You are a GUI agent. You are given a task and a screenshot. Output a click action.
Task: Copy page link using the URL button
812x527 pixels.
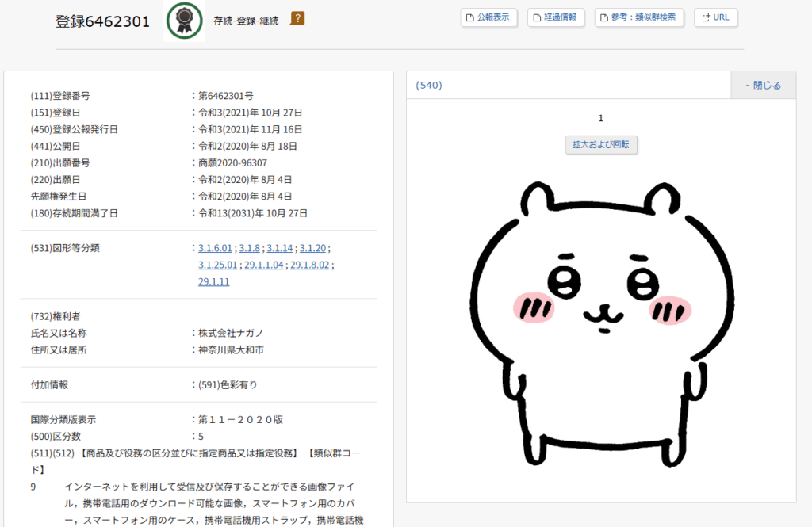pyautogui.click(x=715, y=17)
